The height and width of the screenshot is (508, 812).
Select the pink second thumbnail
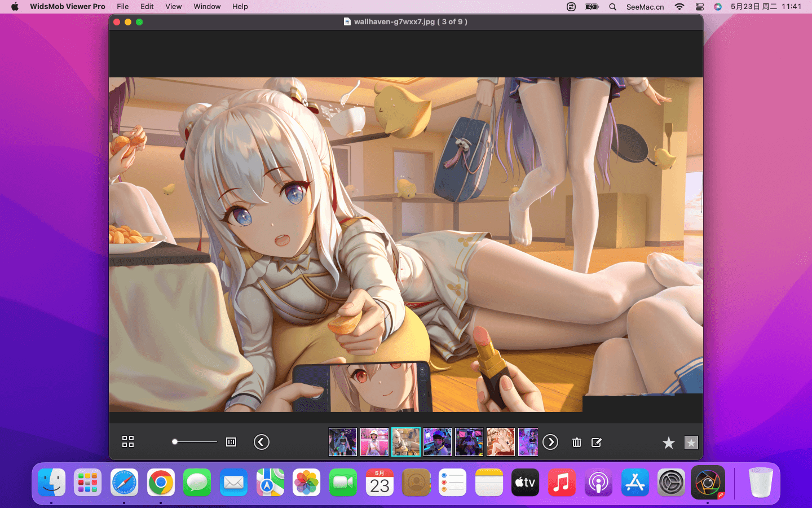coord(374,442)
